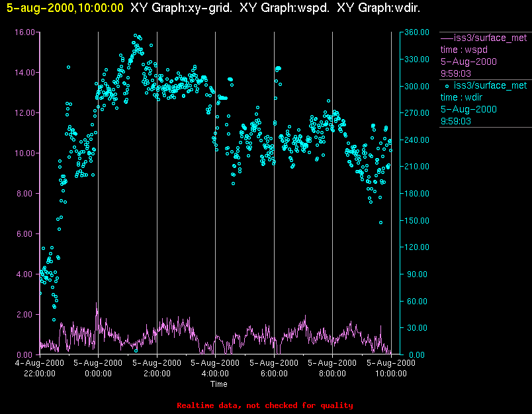The image size is (532, 414).
Task: Click the '9:59:03' time under the wdir legend
Action: pyautogui.click(x=456, y=121)
